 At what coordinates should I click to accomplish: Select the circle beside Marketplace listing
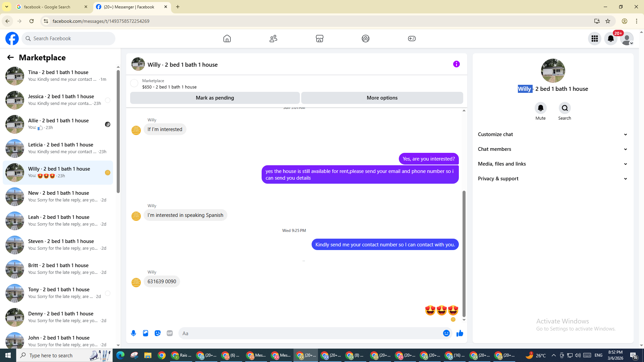click(x=134, y=83)
